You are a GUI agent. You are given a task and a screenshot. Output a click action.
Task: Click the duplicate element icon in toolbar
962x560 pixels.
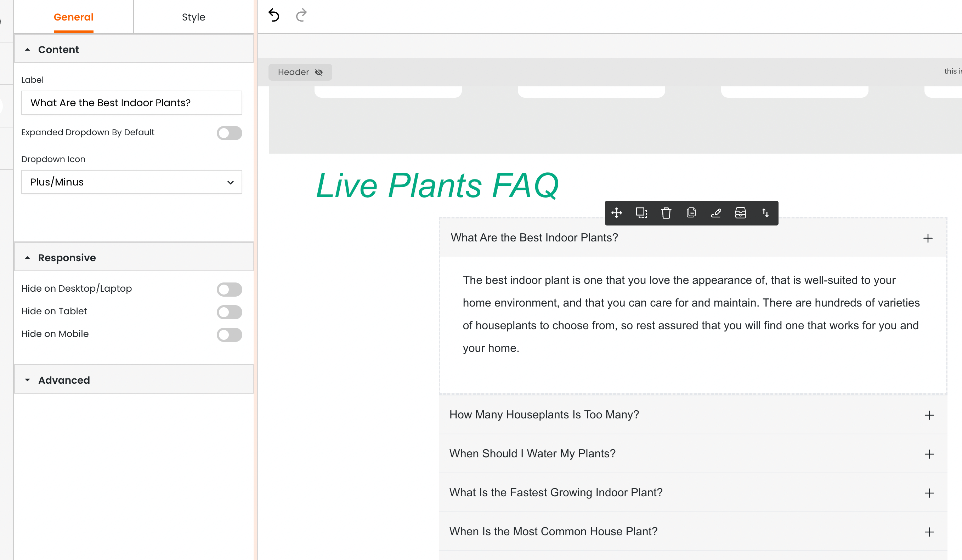[641, 213]
